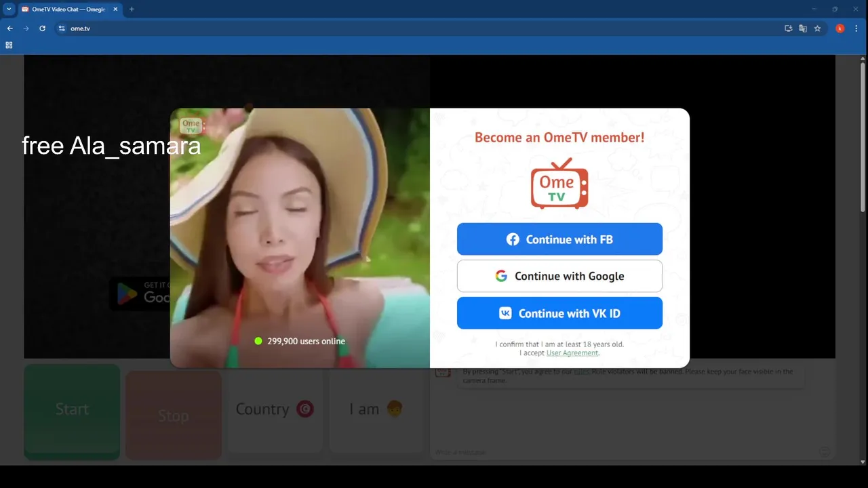Click the Google G logo on Google button
The image size is (868, 488).
[x=501, y=276]
